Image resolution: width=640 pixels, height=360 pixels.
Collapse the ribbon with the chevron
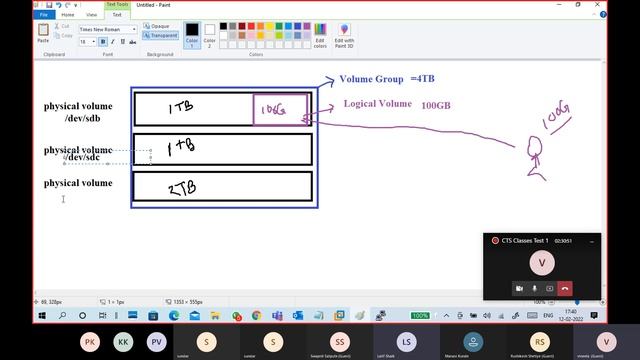point(594,15)
